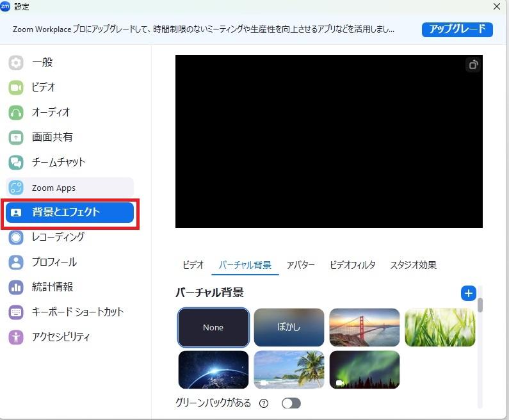Click the Team Chat (チームチャット) icon

click(x=16, y=163)
